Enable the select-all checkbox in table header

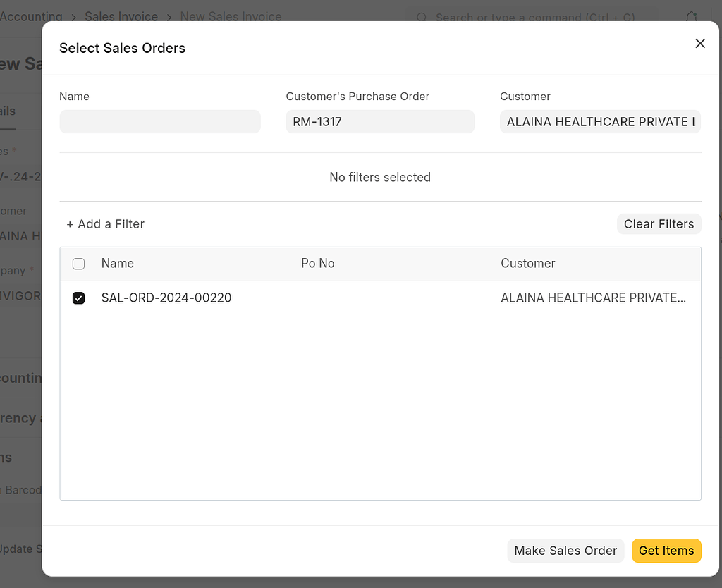tap(78, 263)
